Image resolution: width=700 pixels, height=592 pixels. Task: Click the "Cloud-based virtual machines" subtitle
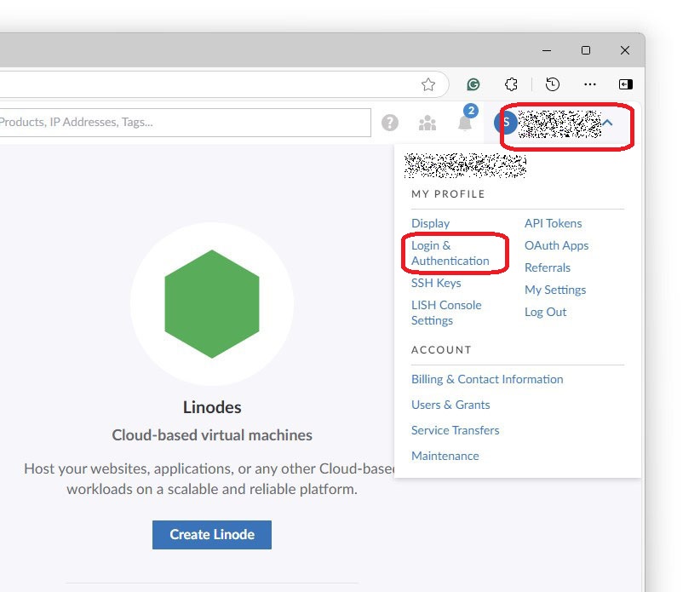click(212, 435)
